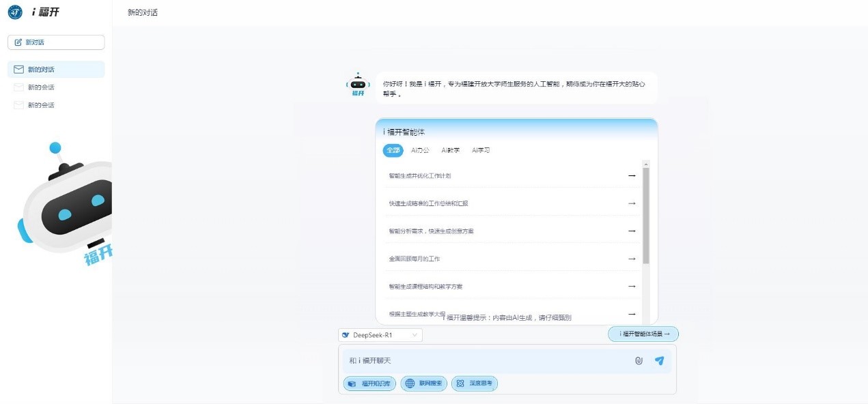This screenshot has width=868, height=404.
Task: Open i福开智能体场景 button
Action: (x=643, y=334)
